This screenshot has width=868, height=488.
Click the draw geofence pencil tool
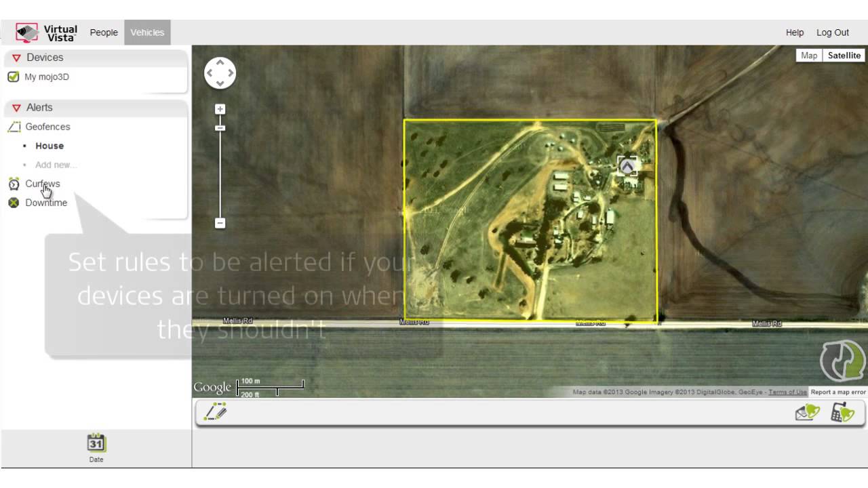(216, 411)
